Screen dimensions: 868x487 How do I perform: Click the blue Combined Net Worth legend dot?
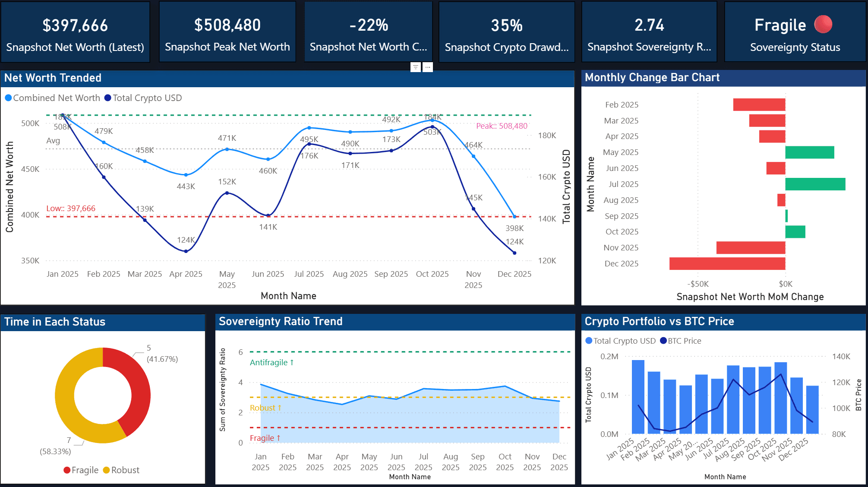pos(8,98)
